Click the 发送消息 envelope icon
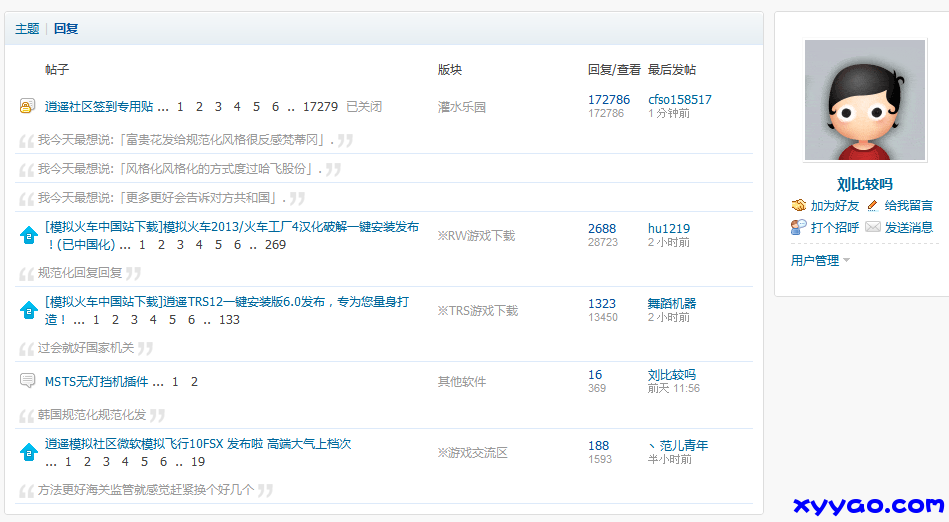Viewport: 949px width, 522px height. click(873, 227)
